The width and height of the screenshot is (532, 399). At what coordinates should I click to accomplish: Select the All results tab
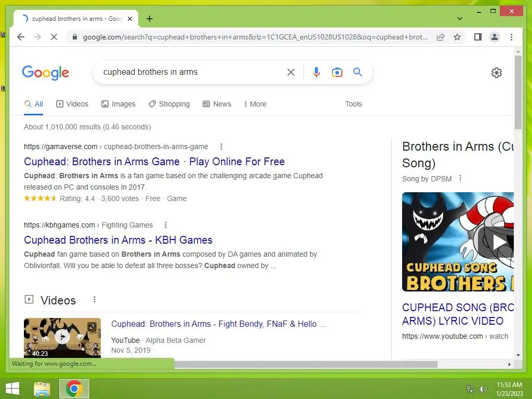pos(34,104)
